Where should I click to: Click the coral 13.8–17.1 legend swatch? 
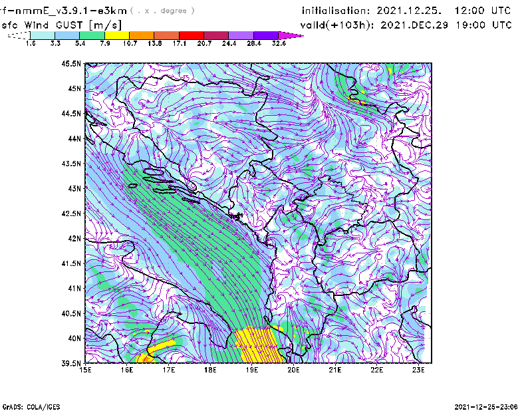[x=167, y=35]
